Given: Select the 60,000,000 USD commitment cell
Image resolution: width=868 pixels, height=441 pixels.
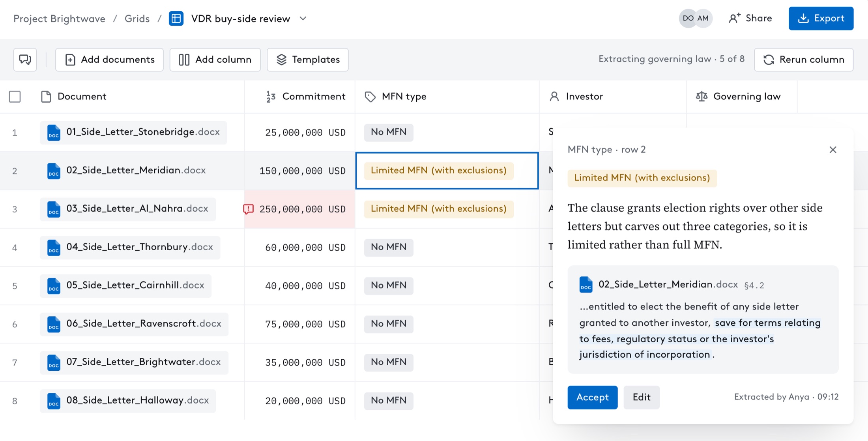Looking at the screenshot, I should tap(300, 248).
